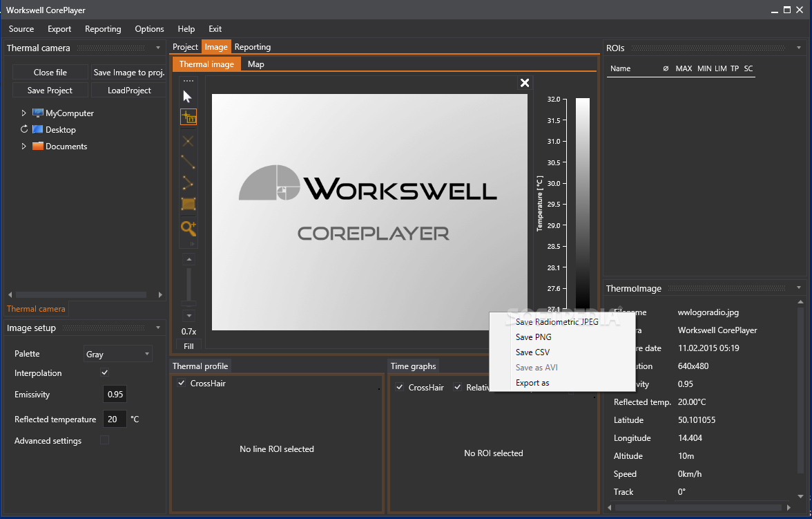
Task: Click the zoom decrease down arrow
Action: coord(189,316)
